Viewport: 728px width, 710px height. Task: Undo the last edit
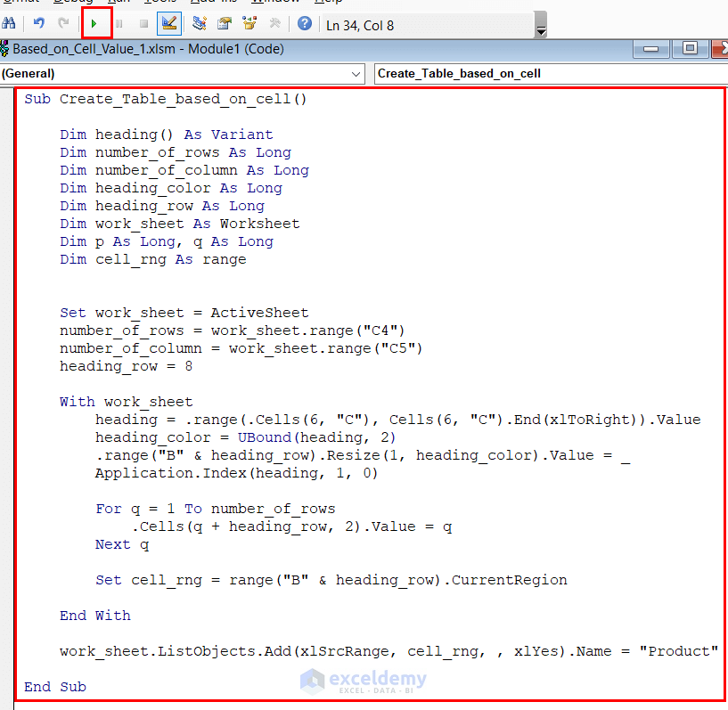pos(39,23)
